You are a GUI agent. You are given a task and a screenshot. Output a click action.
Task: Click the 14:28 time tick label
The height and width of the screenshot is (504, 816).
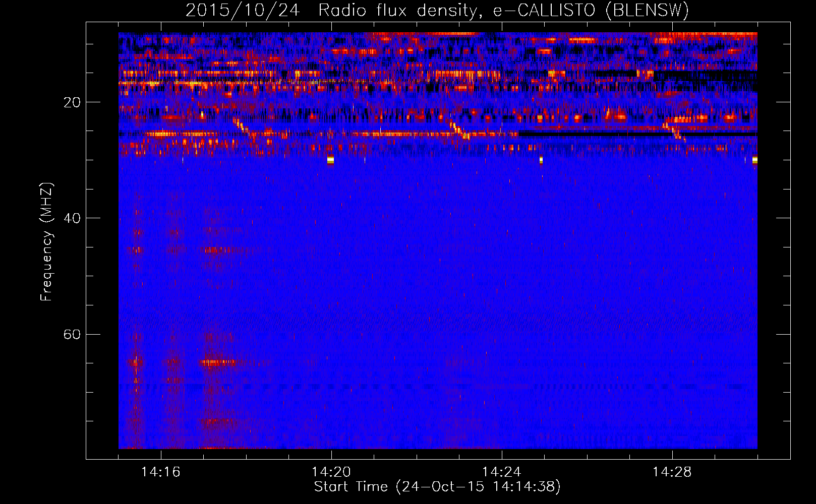(672, 472)
